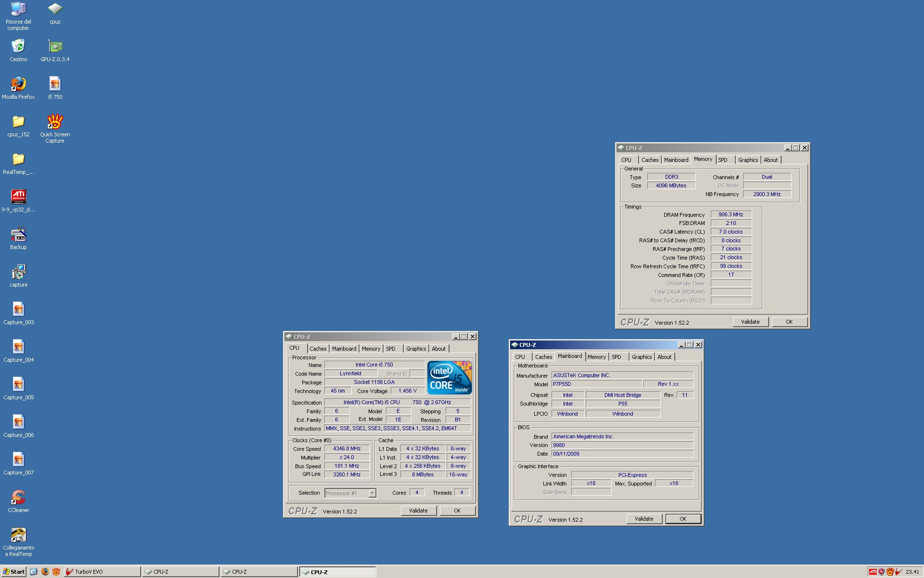This screenshot has width=924, height=578.
Task: Select the Mozilla Firefox desktop shortcut
Action: (18, 88)
